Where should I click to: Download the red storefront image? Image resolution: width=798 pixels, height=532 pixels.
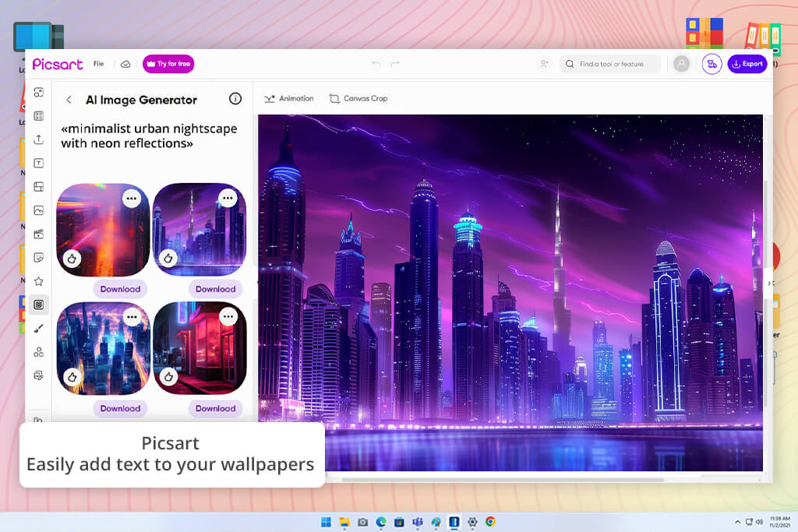pyautogui.click(x=216, y=408)
